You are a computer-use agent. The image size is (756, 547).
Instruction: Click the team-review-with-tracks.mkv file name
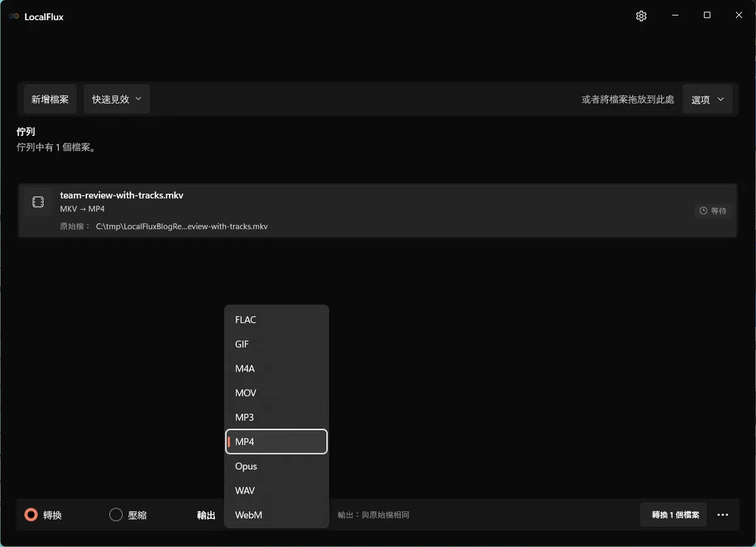pos(122,195)
